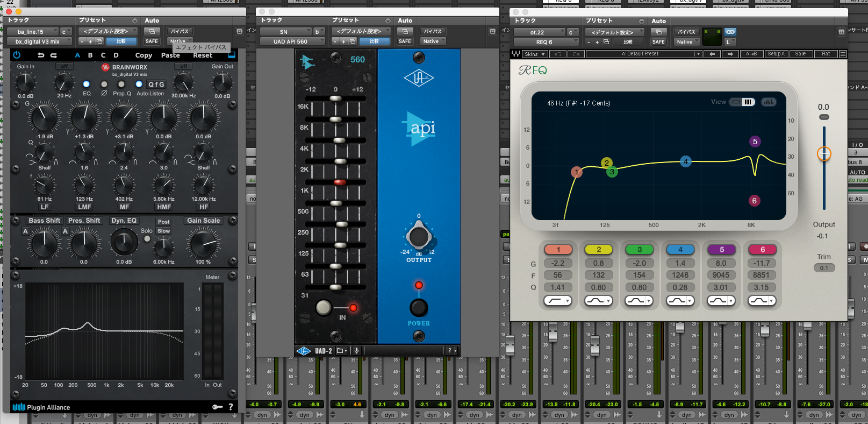
Task: Switch to Pres. Shift tab
Action: pos(84,221)
